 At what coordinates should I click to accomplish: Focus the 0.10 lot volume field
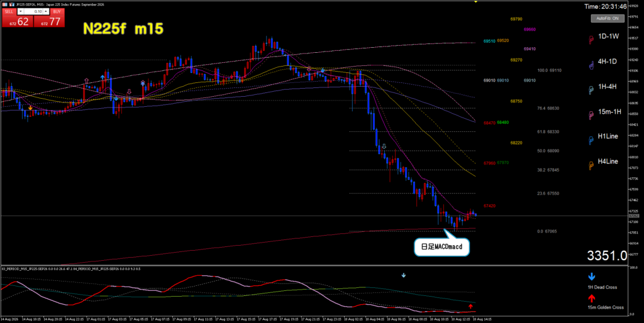click(33, 11)
